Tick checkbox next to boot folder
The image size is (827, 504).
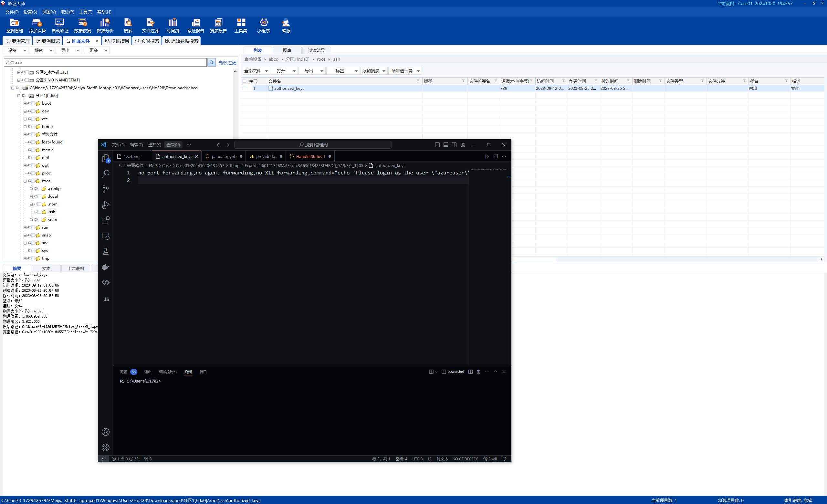(33, 103)
